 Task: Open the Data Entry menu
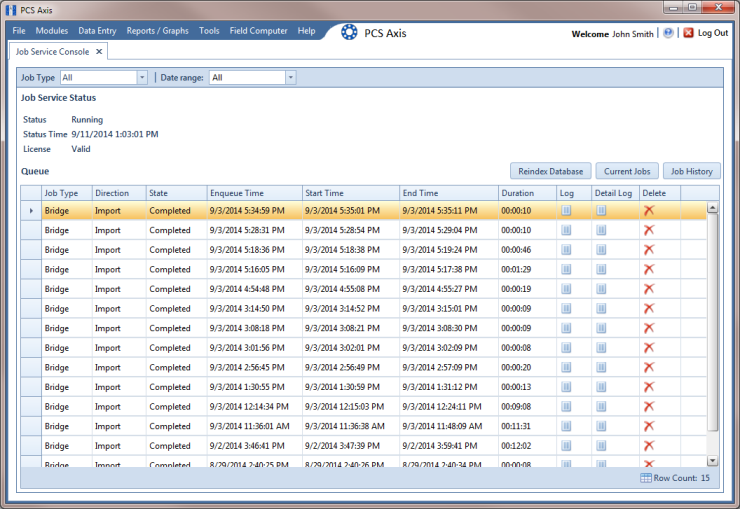(x=97, y=31)
